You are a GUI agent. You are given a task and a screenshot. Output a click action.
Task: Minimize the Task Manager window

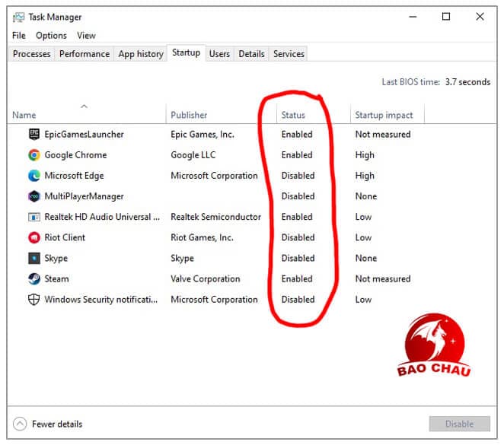413,17
